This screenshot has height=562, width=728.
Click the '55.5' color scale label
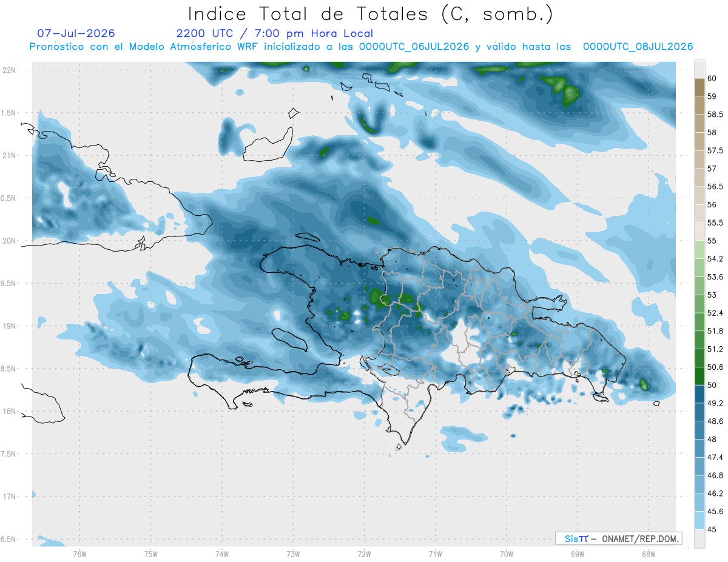715,222
